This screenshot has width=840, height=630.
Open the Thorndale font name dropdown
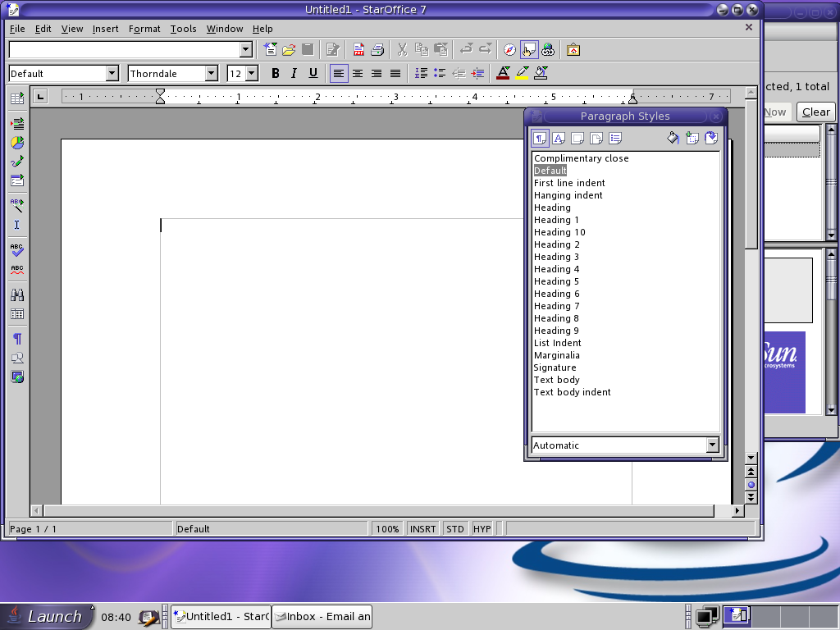(212, 73)
